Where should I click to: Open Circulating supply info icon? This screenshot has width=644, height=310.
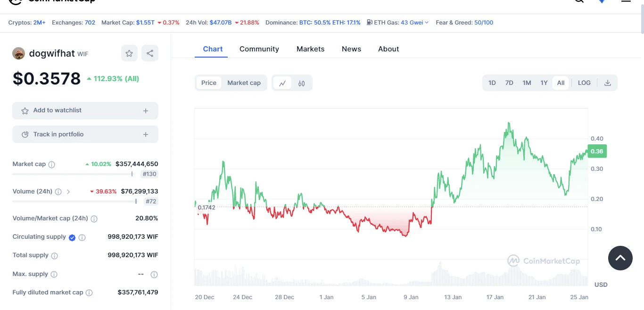click(82, 237)
